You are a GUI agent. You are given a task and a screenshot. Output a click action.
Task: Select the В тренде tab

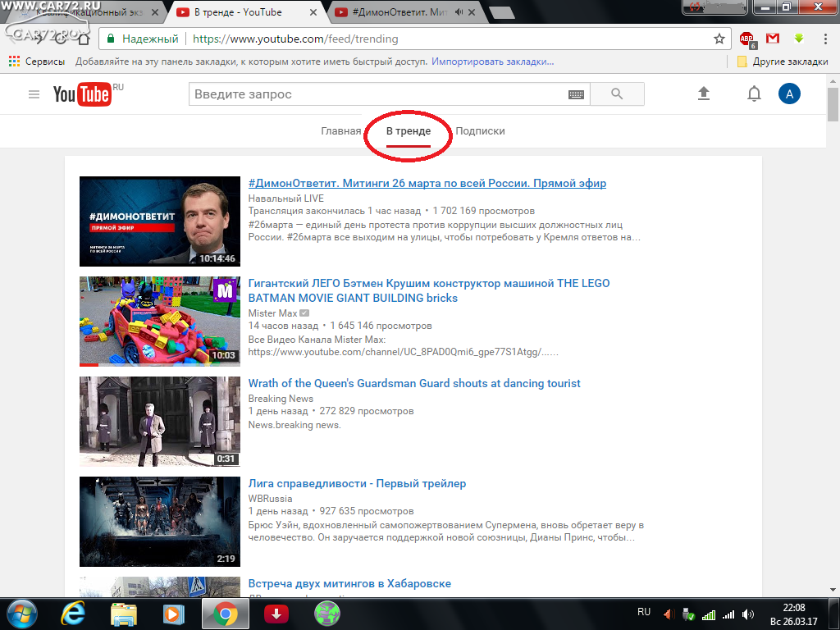[x=409, y=130]
